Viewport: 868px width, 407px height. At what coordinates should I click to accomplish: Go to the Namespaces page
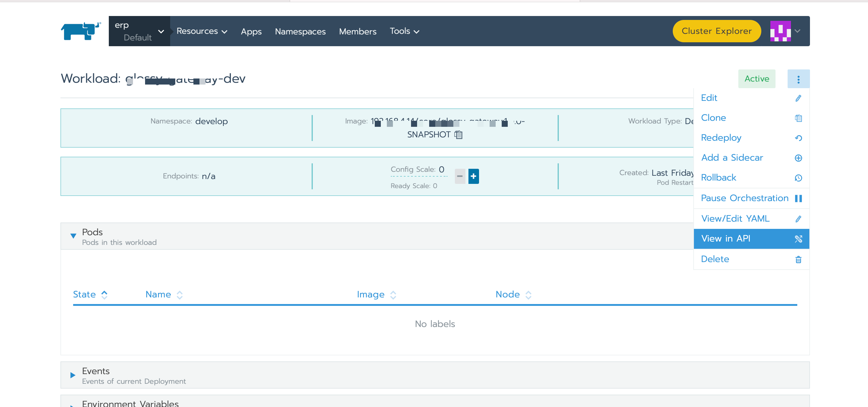click(300, 31)
